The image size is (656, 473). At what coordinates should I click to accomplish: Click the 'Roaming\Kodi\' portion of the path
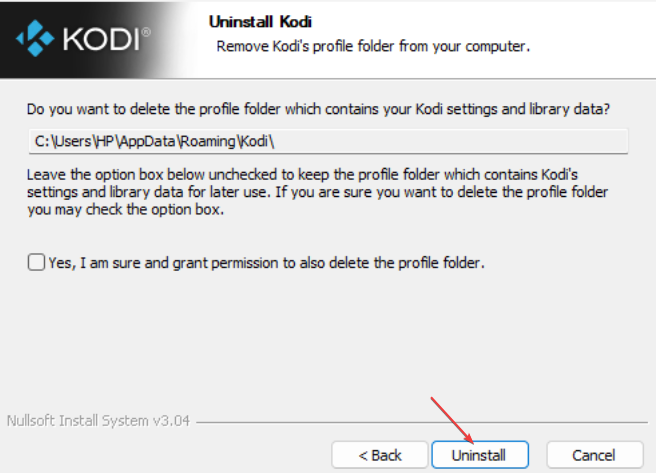[x=227, y=141]
